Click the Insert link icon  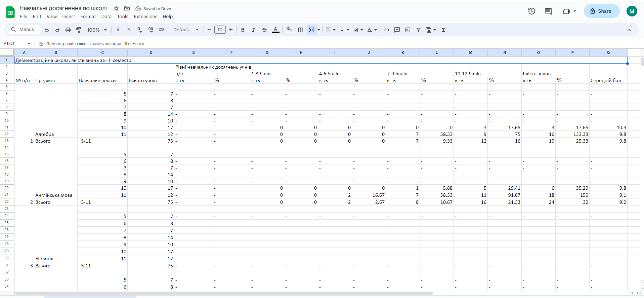[386, 30]
